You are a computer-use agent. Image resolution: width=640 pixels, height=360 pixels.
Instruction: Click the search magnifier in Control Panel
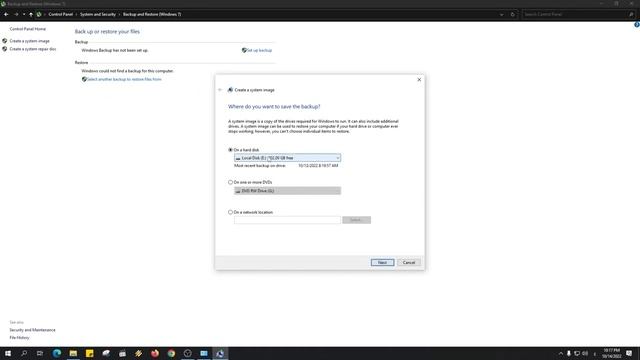click(631, 14)
